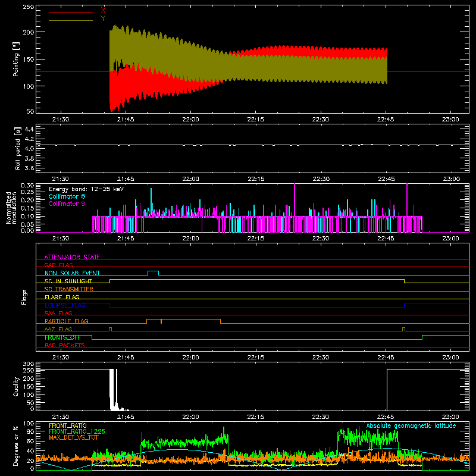Click the 'Collimator 8' legend entry

[67, 196]
